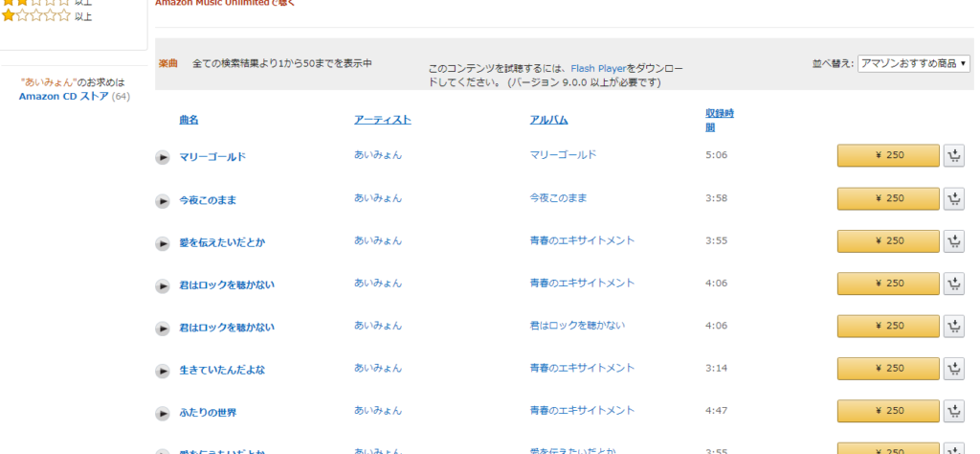Play the ふたりの世界 song preview
Viewport: 980px width, 454px height.
[x=163, y=414]
